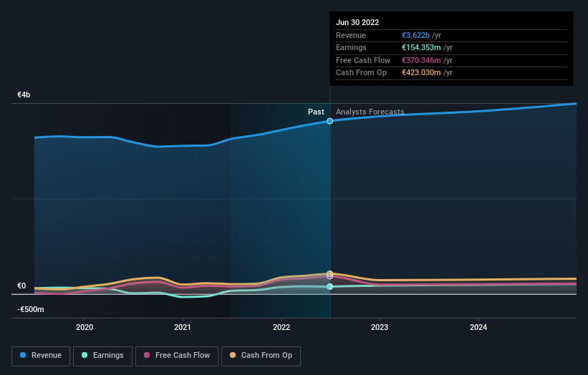The image size is (588, 375).
Task: Click the Past label on chart
Action: coord(316,112)
